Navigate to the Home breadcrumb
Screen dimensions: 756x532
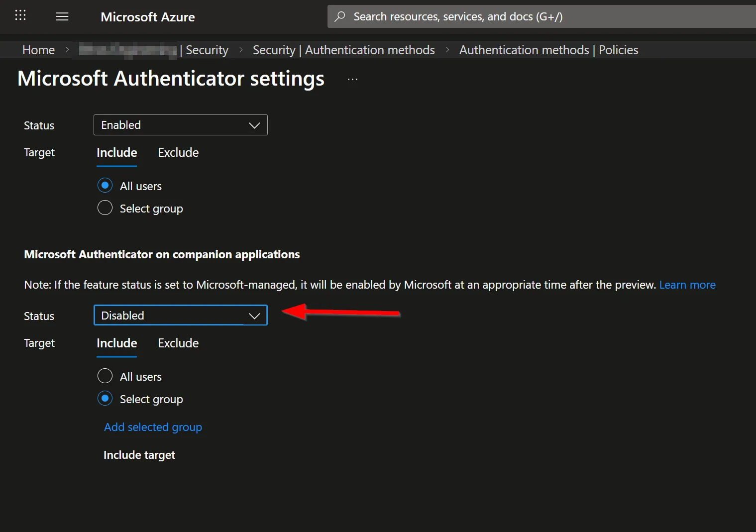pyautogui.click(x=38, y=50)
